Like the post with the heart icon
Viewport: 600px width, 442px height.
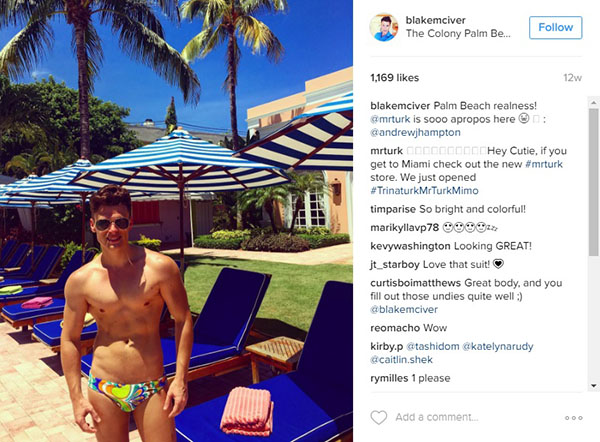tap(379, 418)
